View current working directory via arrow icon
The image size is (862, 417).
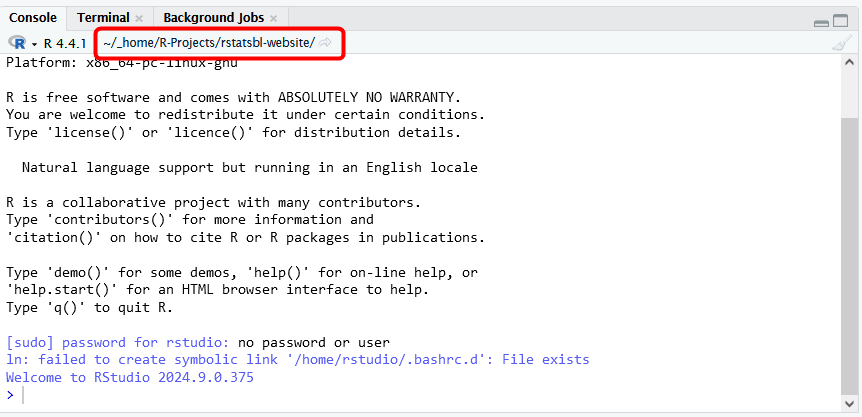pos(326,42)
